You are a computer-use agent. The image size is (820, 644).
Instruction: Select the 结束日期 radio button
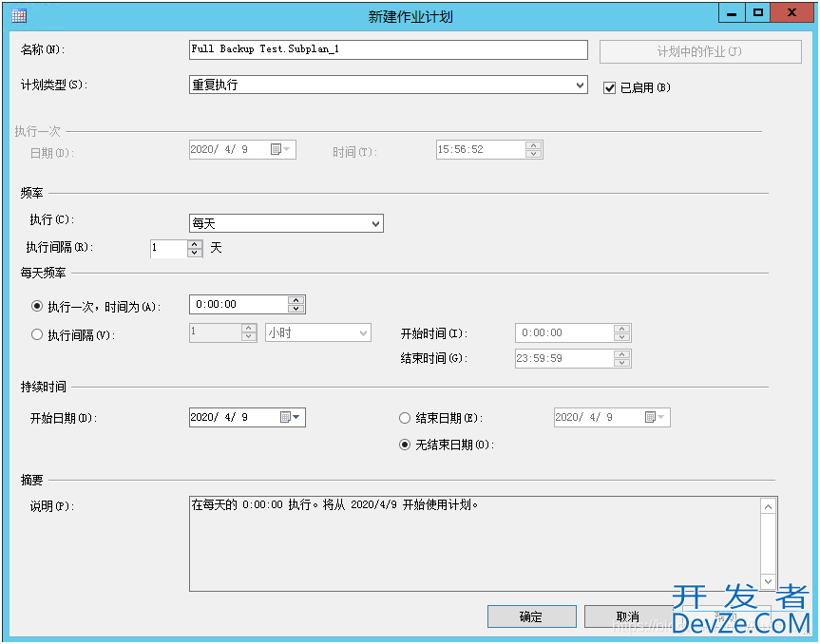(406, 418)
